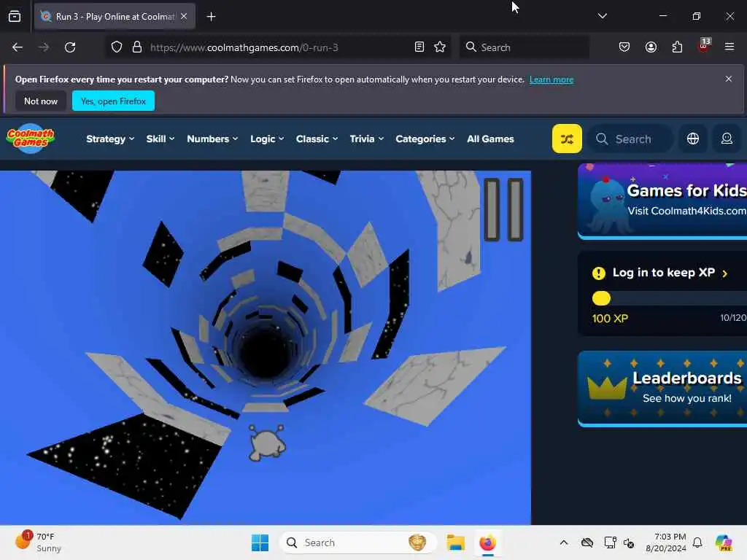This screenshot has width=747, height=560.
Task: Expand the Trivia menu
Action: point(366,139)
